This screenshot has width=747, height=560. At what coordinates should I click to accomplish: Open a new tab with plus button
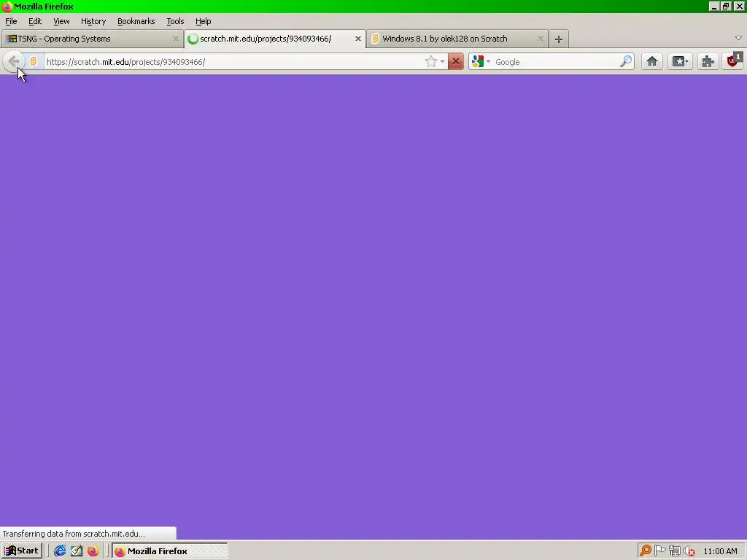tap(559, 39)
